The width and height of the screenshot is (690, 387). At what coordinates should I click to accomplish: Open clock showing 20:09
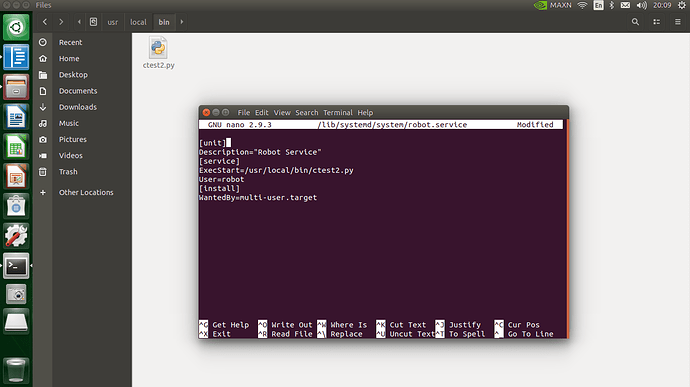[x=662, y=5]
